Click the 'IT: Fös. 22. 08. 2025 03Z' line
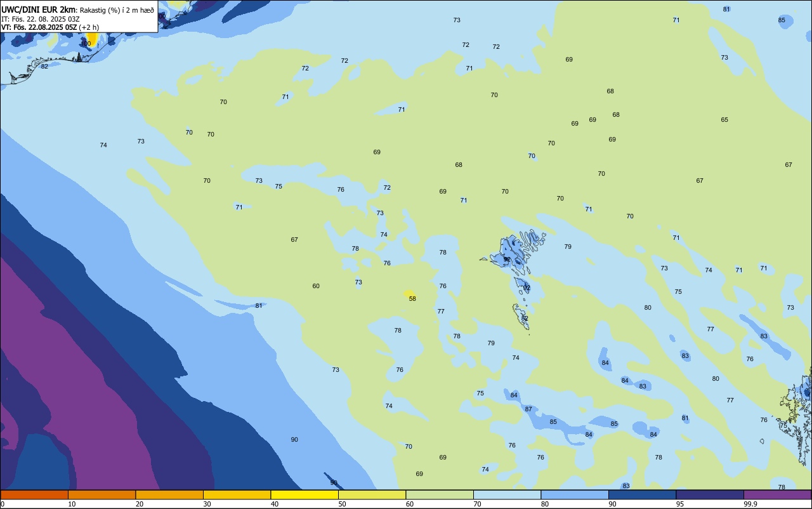Screen dimensions: 812x509 [x=41, y=19]
